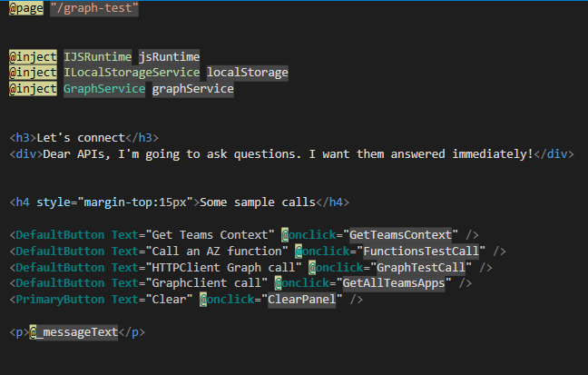Select the "/graph-test" route string
This screenshot has width=588, height=375.
(x=94, y=8)
